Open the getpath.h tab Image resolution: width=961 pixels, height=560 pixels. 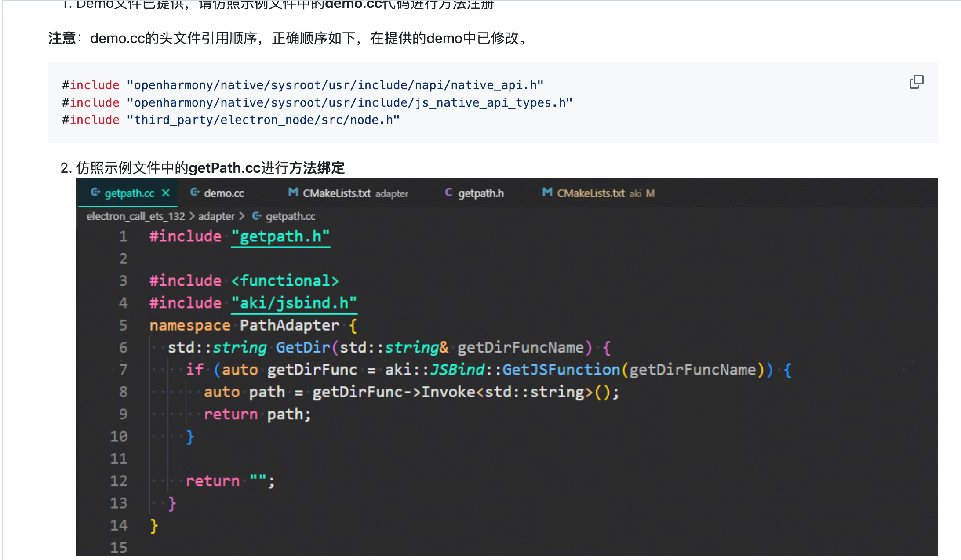point(480,193)
